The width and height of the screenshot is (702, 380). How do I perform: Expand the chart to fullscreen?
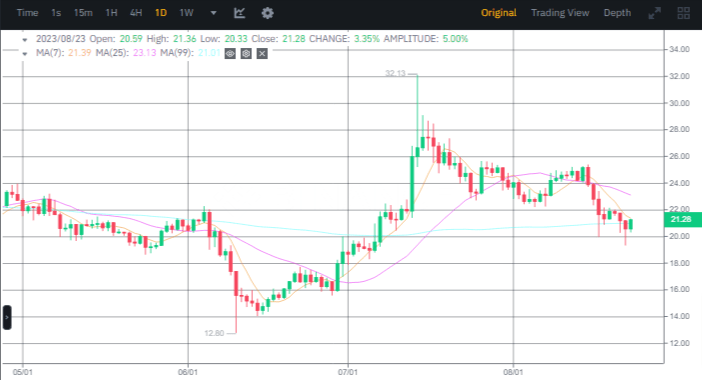[655, 13]
